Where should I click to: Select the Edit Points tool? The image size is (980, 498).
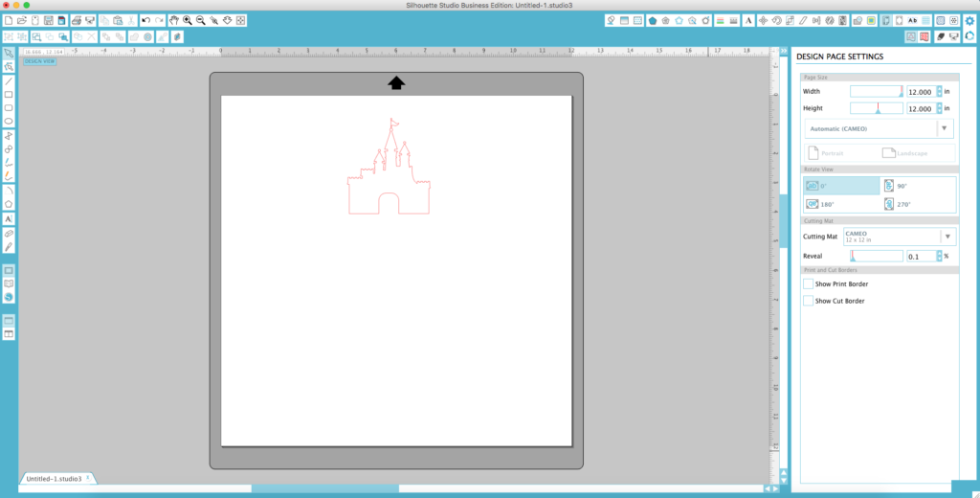tap(9, 66)
